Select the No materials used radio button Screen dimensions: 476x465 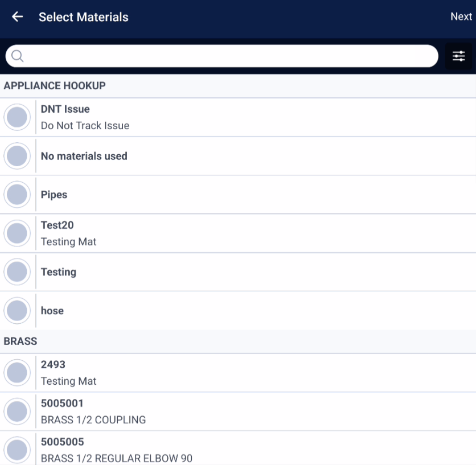click(17, 156)
